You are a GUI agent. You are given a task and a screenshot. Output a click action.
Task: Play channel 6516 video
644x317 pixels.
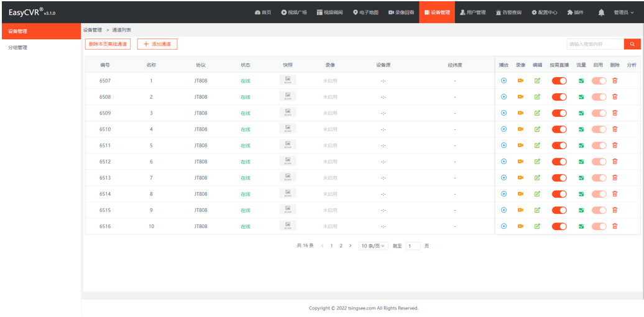point(504,226)
